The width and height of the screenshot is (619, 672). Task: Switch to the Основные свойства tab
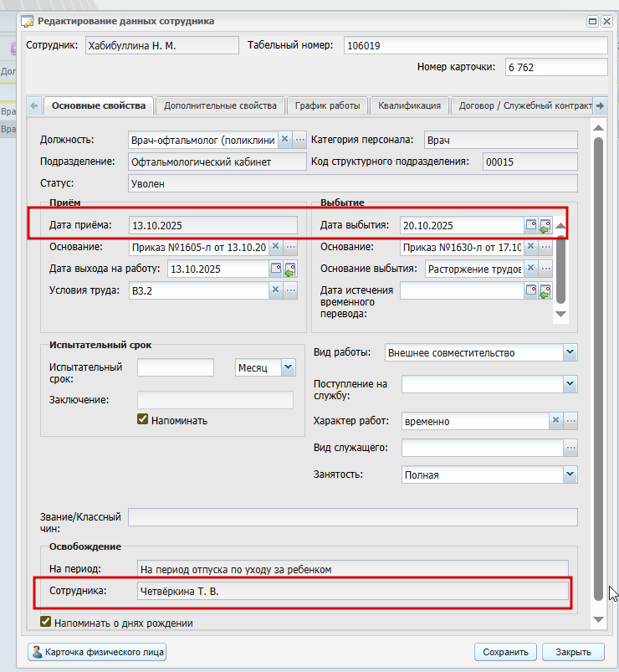click(x=99, y=105)
